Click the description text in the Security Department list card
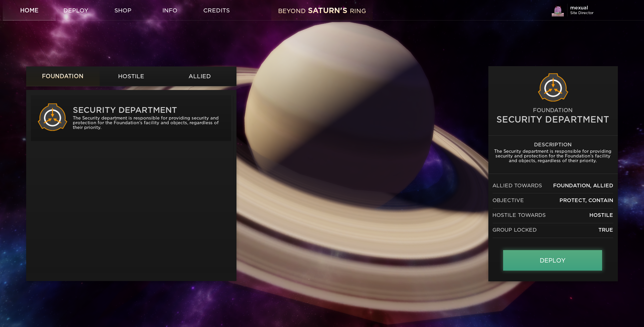 146,123
